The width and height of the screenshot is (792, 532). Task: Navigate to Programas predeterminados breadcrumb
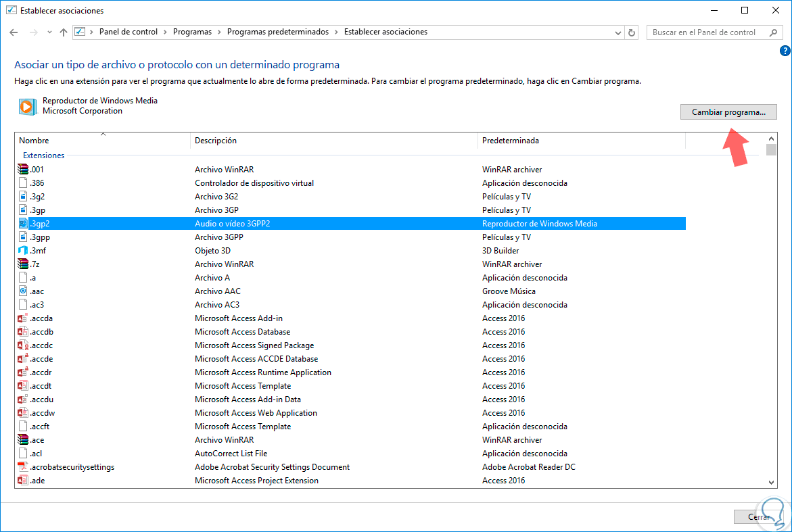coord(278,32)
